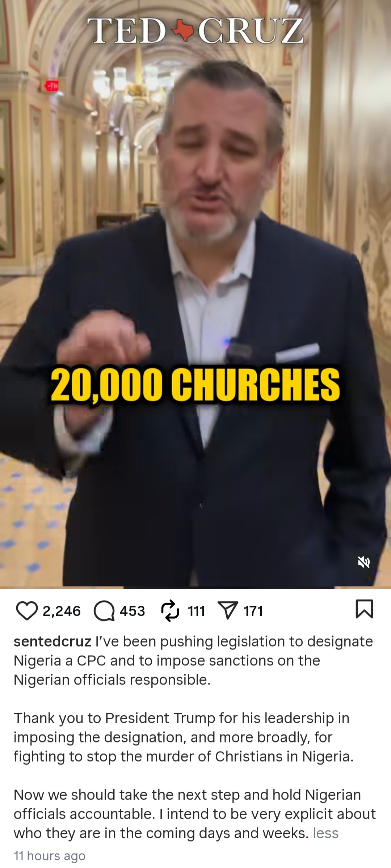This screenshot has width=391, height=868.
Task: Open the 453 comments count
Action: click(x=133, y=611)
